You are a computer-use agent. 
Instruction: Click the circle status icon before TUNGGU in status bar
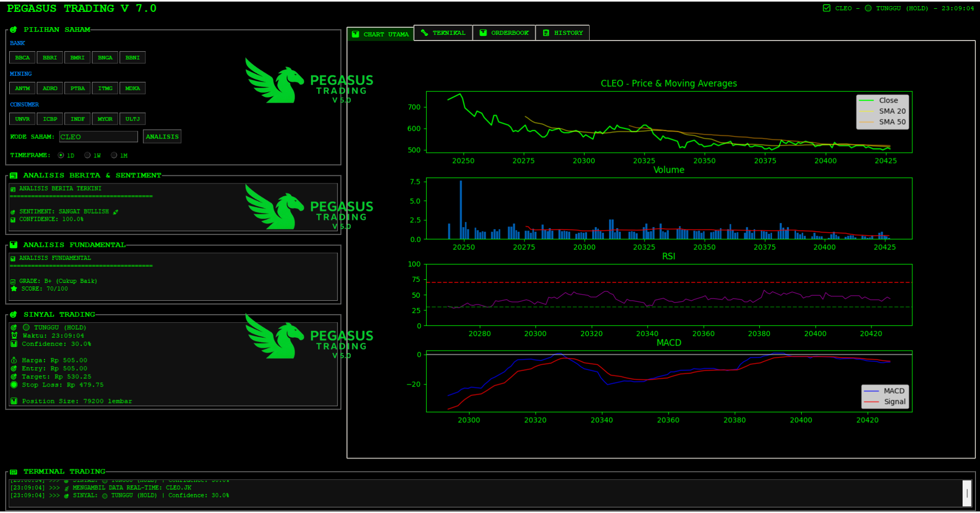click(868, 8)
